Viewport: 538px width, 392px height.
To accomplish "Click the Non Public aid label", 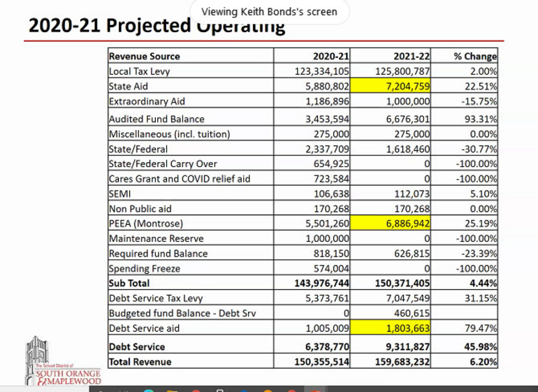I will click(140, 209).
